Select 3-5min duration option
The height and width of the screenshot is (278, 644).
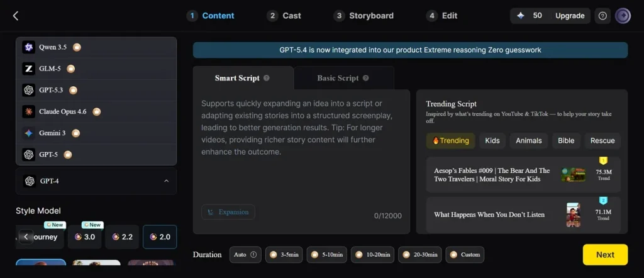(284, 255)
